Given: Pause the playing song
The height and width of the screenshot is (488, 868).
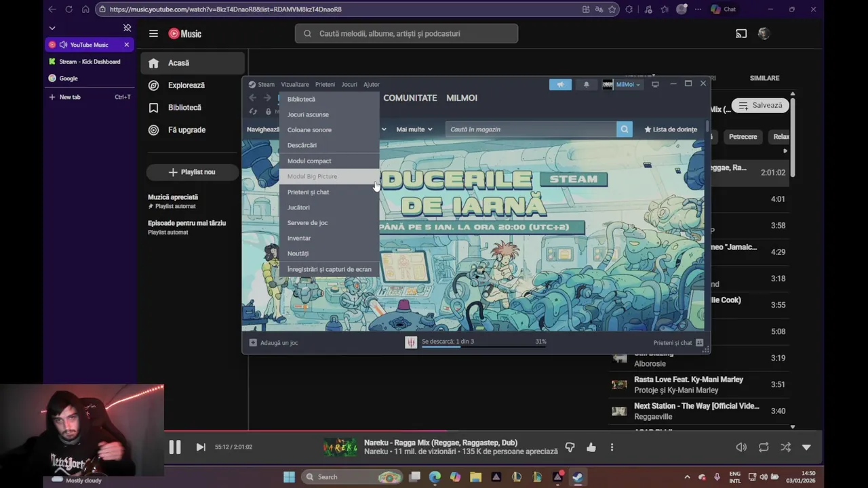Looking at the screenshot, I should point(175,447).
